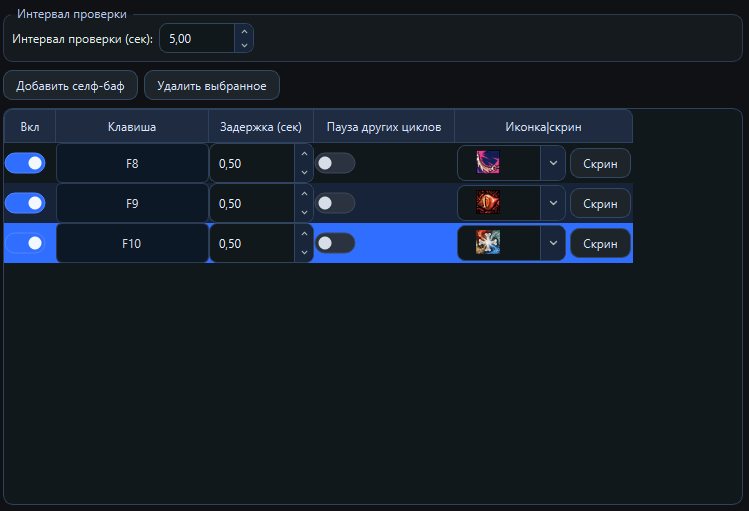
Task: Click the skill icon in the F10 row
Action: point(488,243)
